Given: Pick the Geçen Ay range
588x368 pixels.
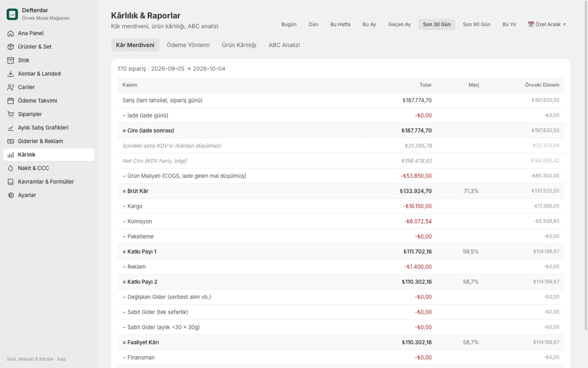Looking at the screenshot, I should click(399, 24).
